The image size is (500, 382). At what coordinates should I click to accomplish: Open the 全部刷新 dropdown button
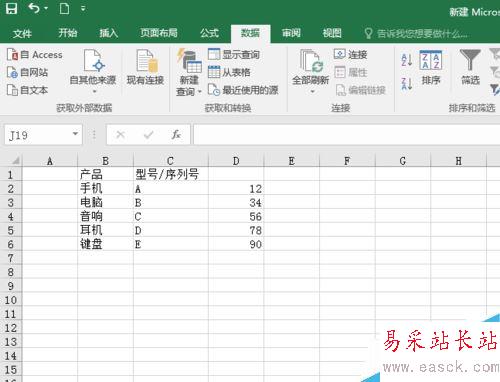pos(311,72)
